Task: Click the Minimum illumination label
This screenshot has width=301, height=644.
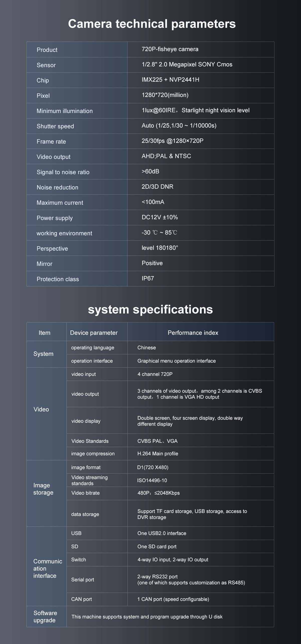Action: point(64,111)
